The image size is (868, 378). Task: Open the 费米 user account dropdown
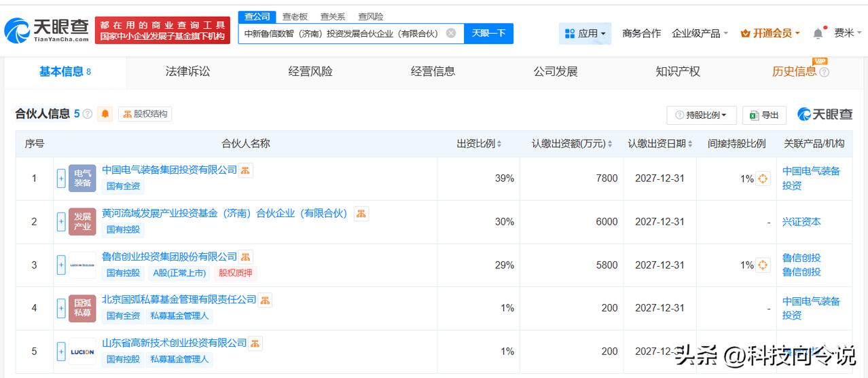[x=848, y=33]
